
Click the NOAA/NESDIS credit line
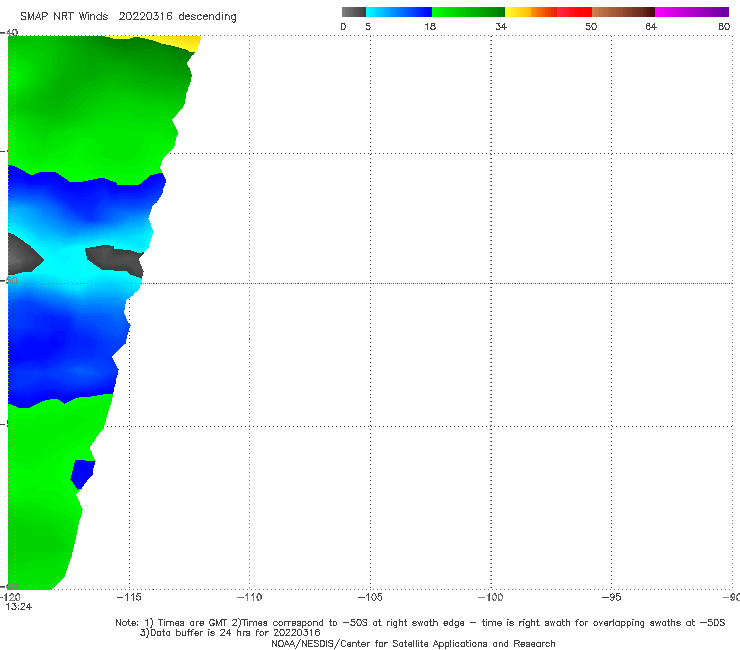point(413,643)
